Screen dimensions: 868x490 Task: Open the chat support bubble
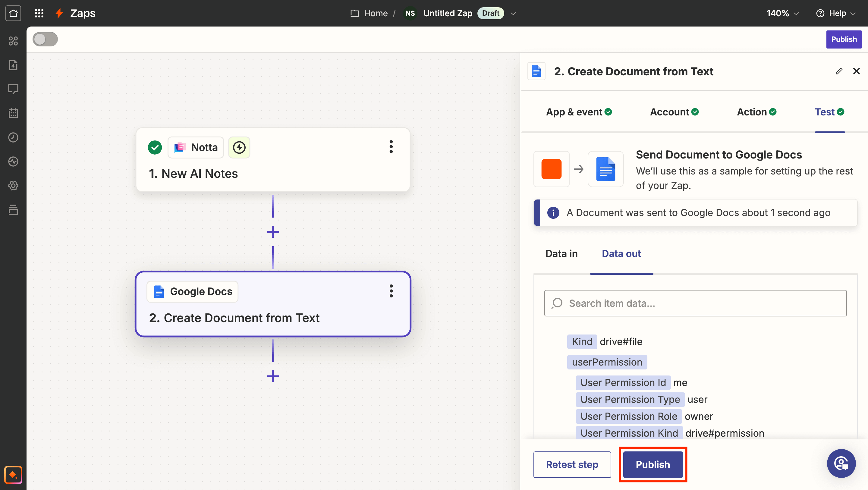click(841, 463)
